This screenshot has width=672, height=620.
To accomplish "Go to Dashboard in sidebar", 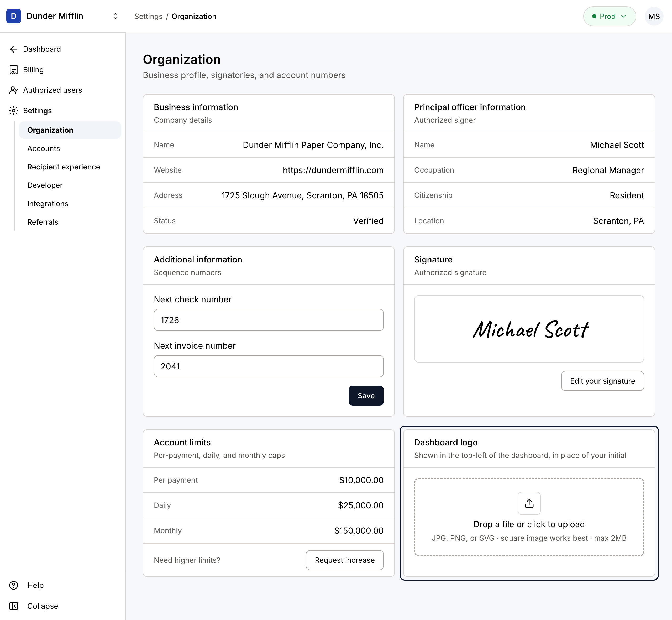I will [42, 49].
